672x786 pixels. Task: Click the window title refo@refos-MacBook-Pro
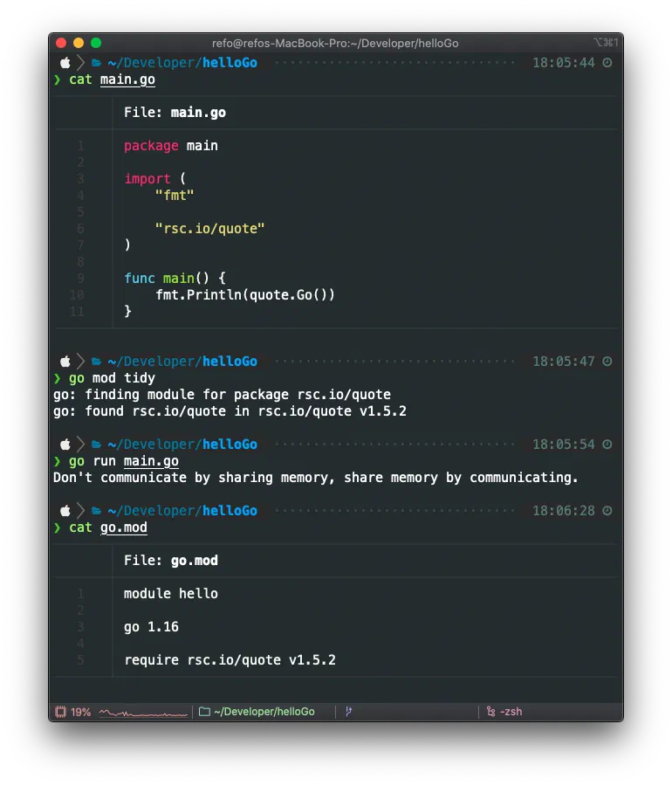pos(335,43)
